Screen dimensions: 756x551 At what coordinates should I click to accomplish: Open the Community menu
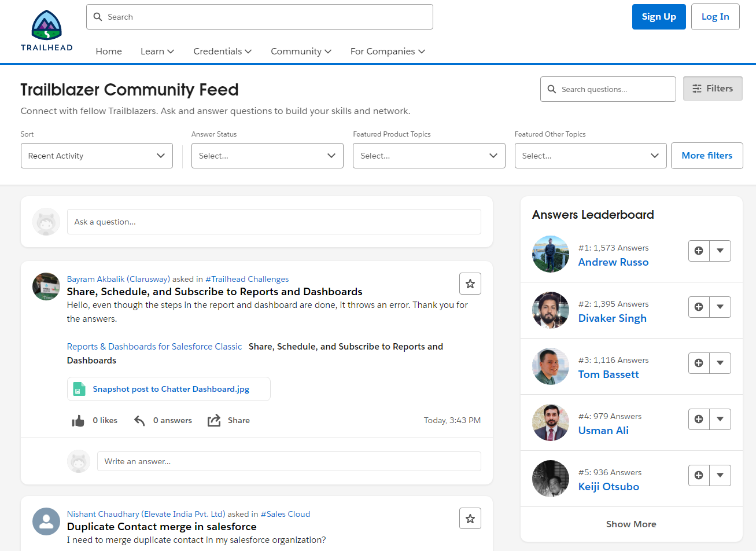pos(301,51)
